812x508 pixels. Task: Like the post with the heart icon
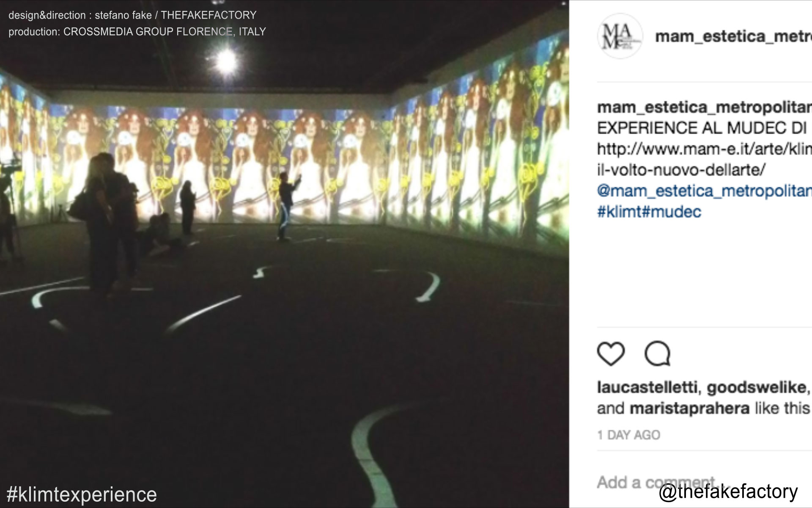click(611, 353)
